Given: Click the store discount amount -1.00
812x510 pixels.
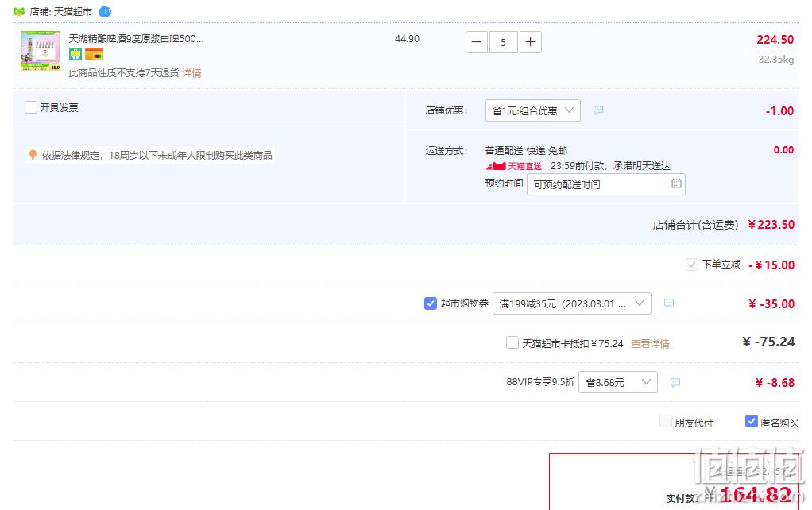Looking at the screenshot, I should click(x=779, y=110).
